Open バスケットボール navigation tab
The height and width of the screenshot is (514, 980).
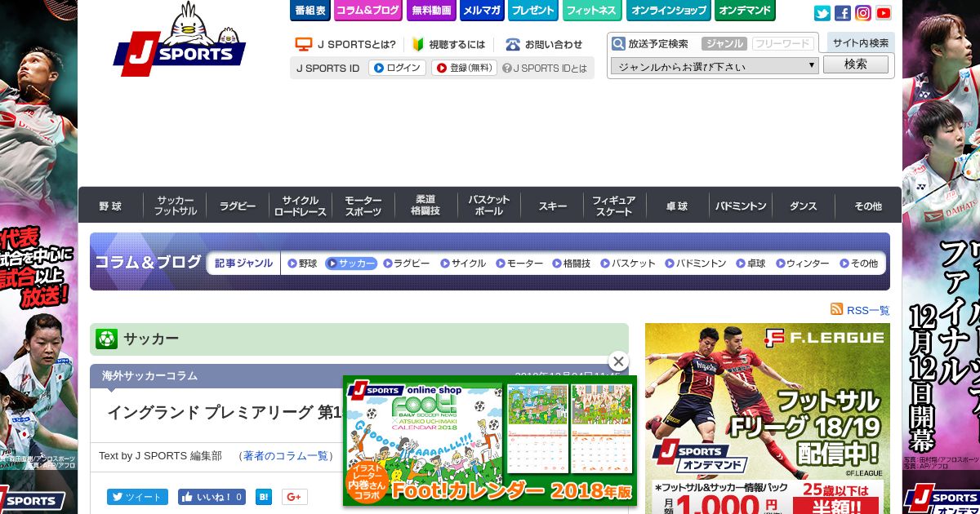[x=489, y=206]
